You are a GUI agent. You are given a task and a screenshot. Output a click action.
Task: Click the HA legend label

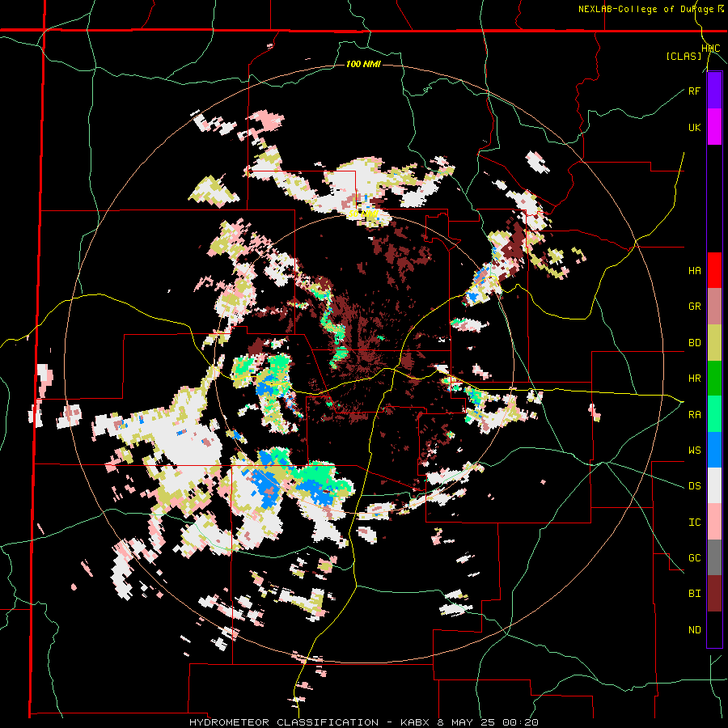pos(694,271)
